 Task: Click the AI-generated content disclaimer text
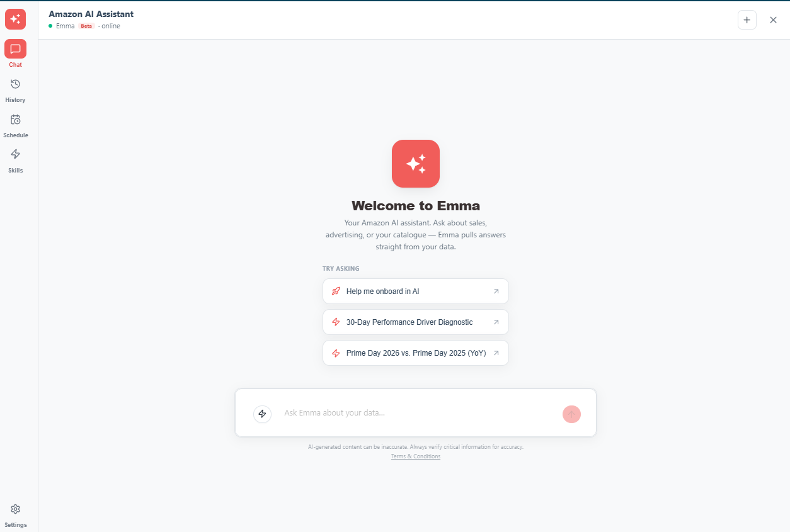416,447
